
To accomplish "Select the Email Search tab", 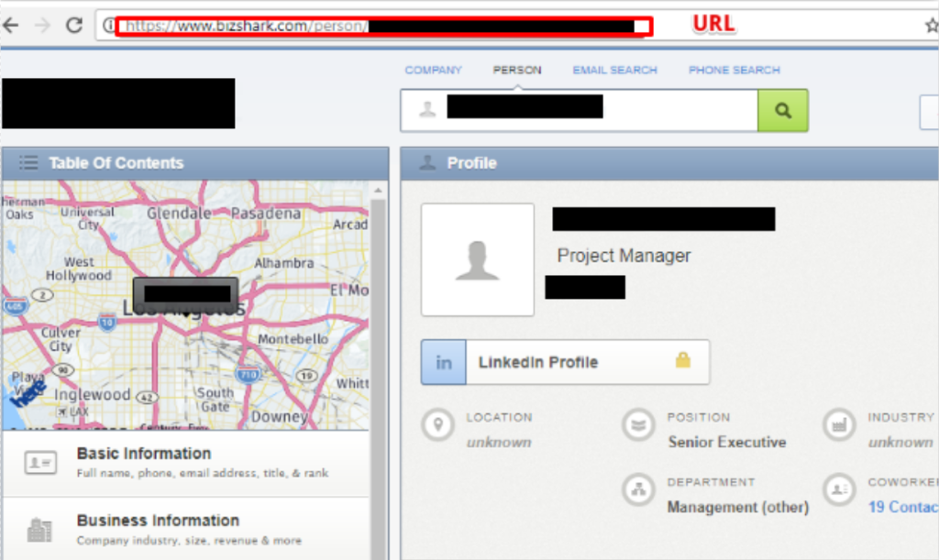I will pos(614,70).
